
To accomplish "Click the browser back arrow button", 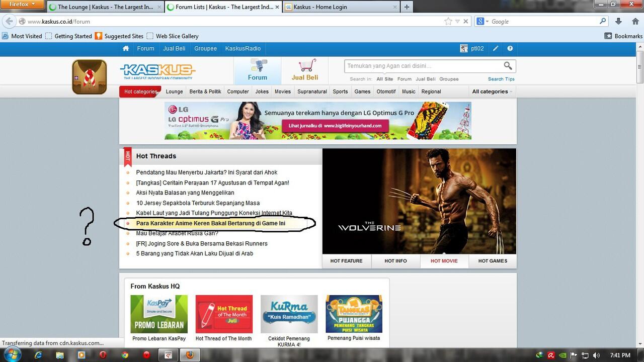I will point(8,21).
